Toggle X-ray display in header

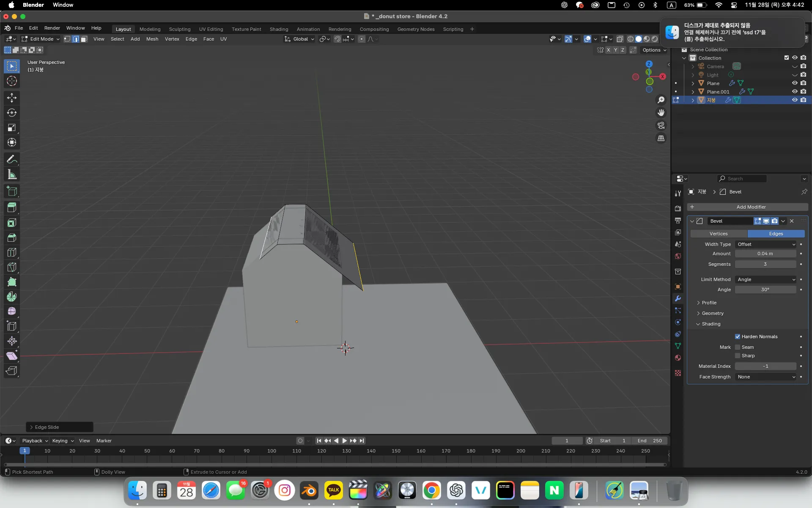click(620, 39)
